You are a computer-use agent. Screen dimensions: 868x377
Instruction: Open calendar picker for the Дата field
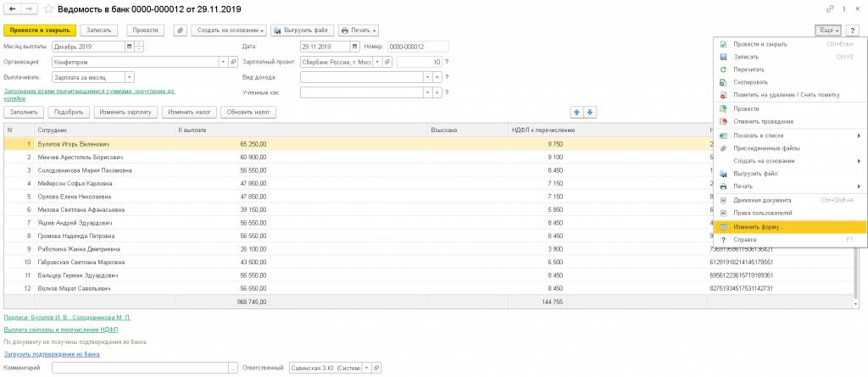coord(355,47)
